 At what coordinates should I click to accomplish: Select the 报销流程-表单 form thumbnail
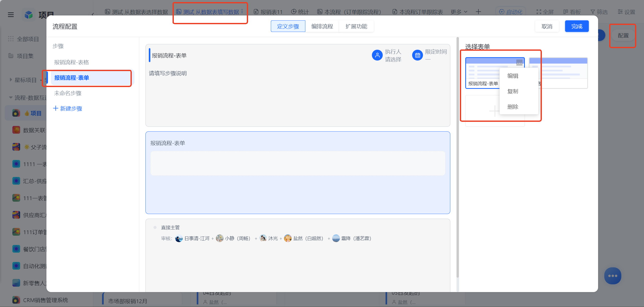click(483, 73)
